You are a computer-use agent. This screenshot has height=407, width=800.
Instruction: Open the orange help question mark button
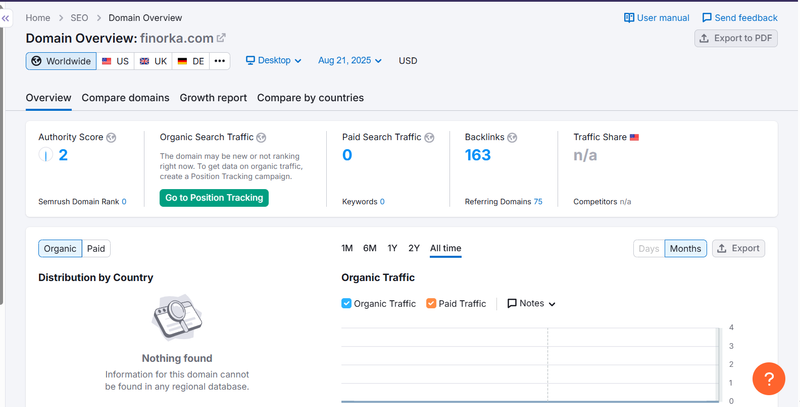point(769,379)
